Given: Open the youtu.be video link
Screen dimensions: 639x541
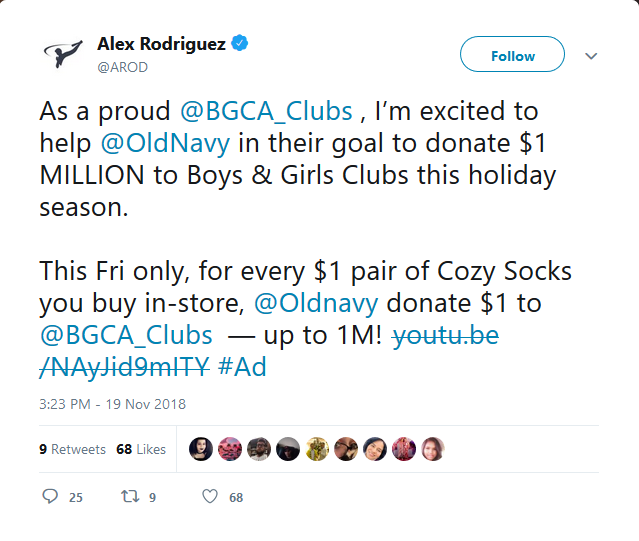Looking at the screenshot, I should [441, 336].
